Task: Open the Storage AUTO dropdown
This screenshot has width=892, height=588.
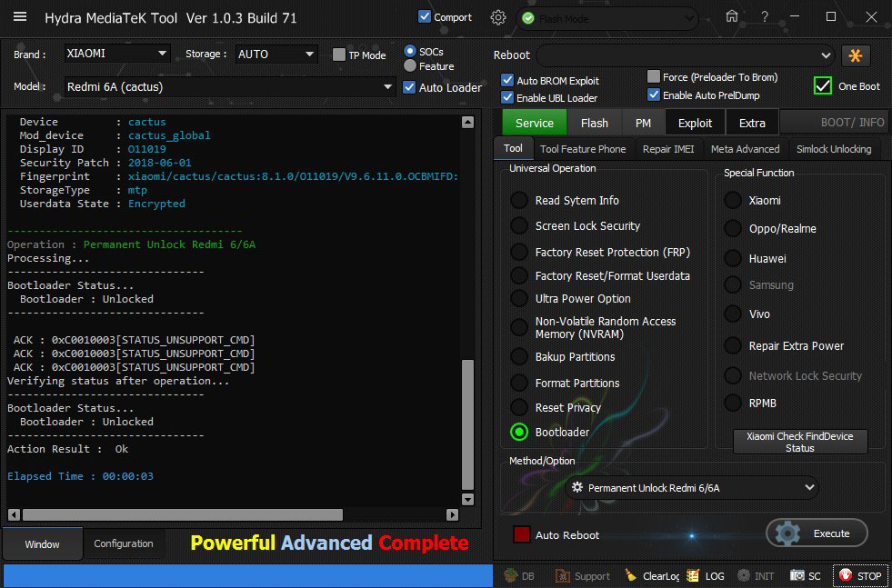Action: [x=276, y=54]
